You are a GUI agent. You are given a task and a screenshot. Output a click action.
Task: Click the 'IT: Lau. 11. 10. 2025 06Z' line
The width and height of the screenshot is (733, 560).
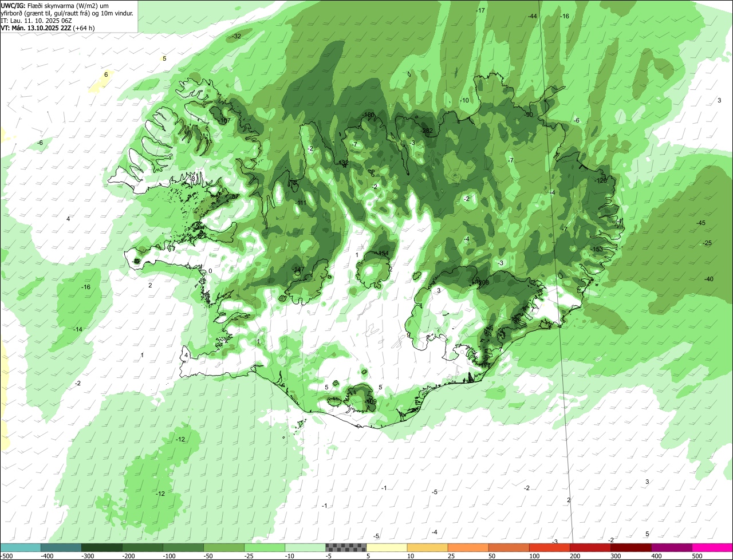pos(36,20)
